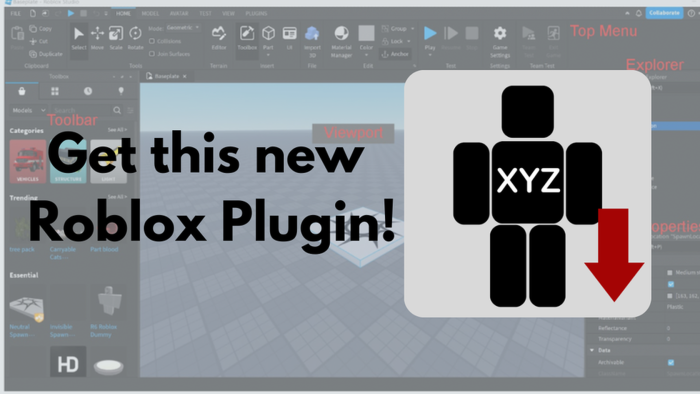Select the Select arrow tool

coord(79,38)
